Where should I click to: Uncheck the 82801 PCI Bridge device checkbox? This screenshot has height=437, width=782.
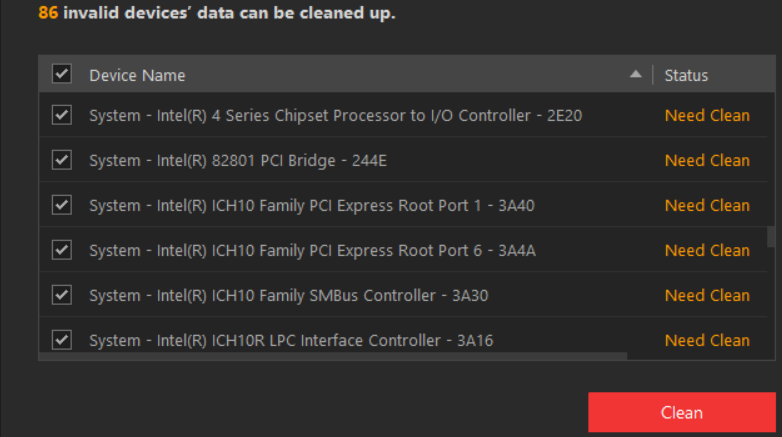point(62,160)
